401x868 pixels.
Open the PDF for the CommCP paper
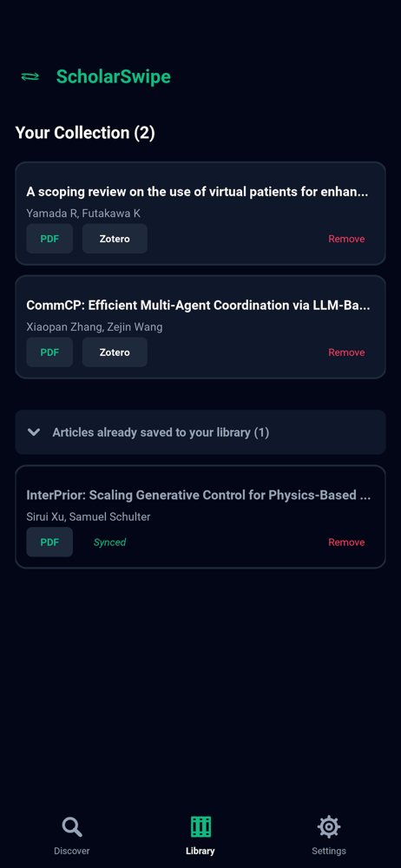[49, 352]
